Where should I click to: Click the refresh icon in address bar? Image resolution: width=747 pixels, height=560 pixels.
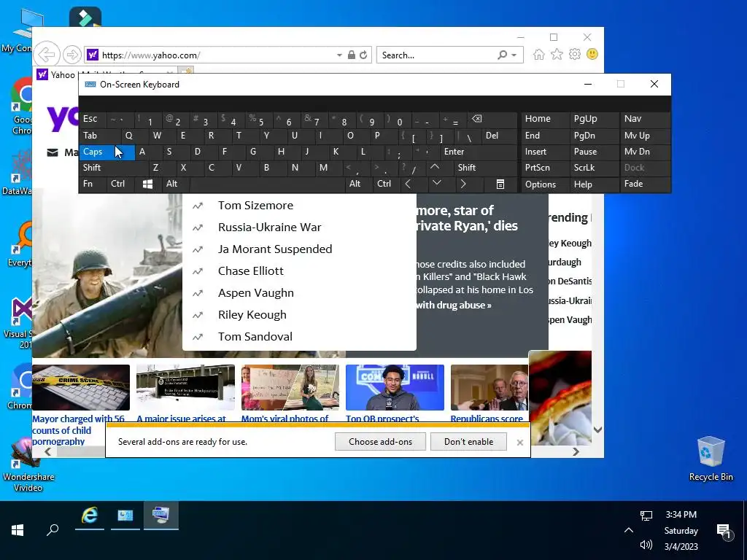[x=363, y=55]
